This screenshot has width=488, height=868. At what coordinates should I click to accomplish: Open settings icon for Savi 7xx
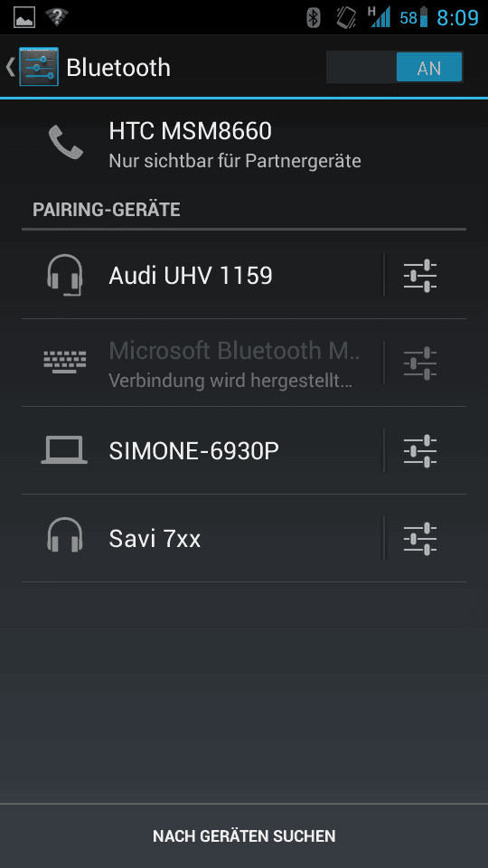click(420, 538)
